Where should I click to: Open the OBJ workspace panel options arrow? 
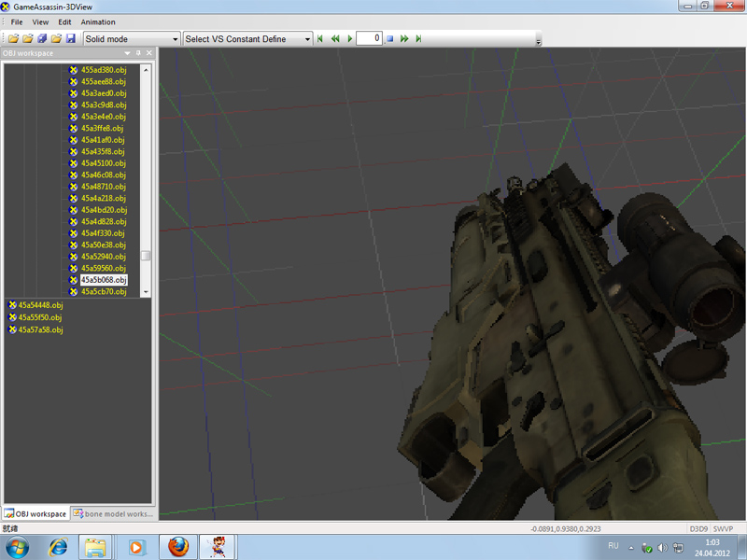pyautogui.click(x=127, y=53)
